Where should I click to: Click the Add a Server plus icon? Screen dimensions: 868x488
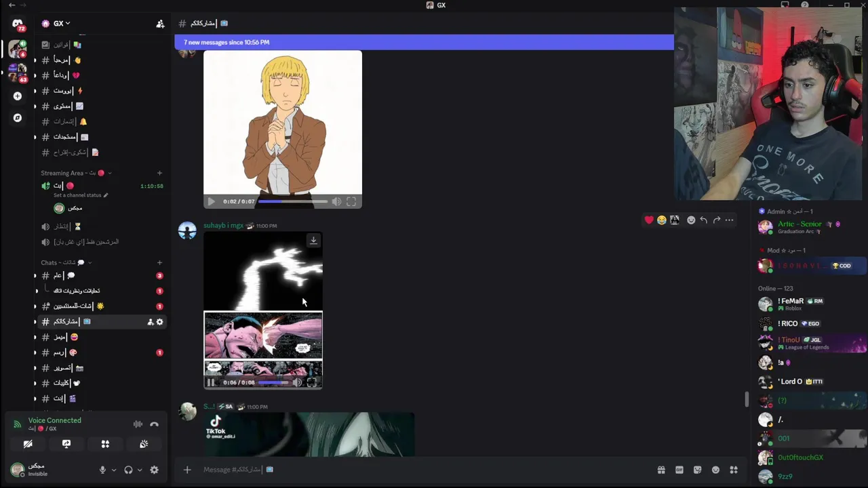pos(18,96)
